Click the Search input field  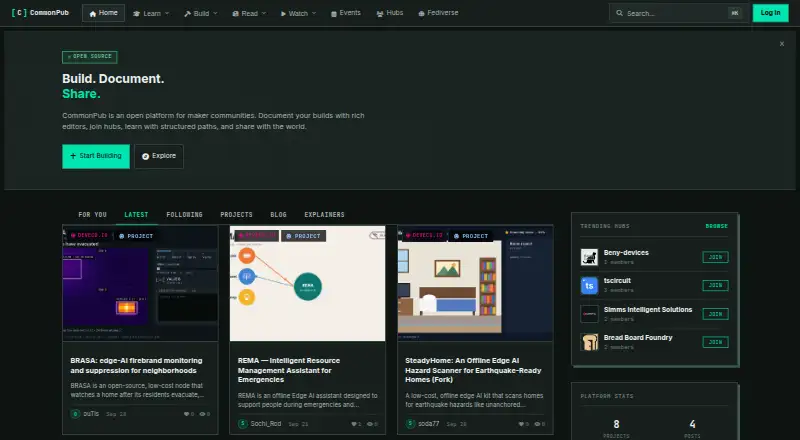[679, 13]
